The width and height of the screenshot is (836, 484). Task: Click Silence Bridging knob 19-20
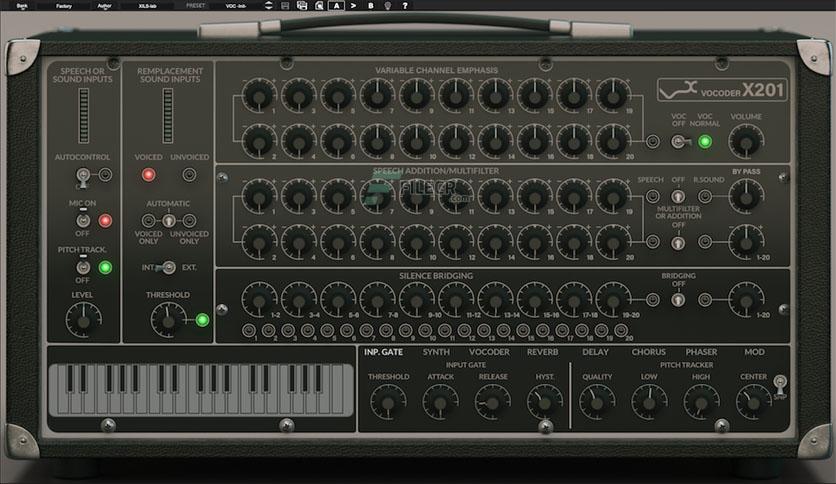613,300
